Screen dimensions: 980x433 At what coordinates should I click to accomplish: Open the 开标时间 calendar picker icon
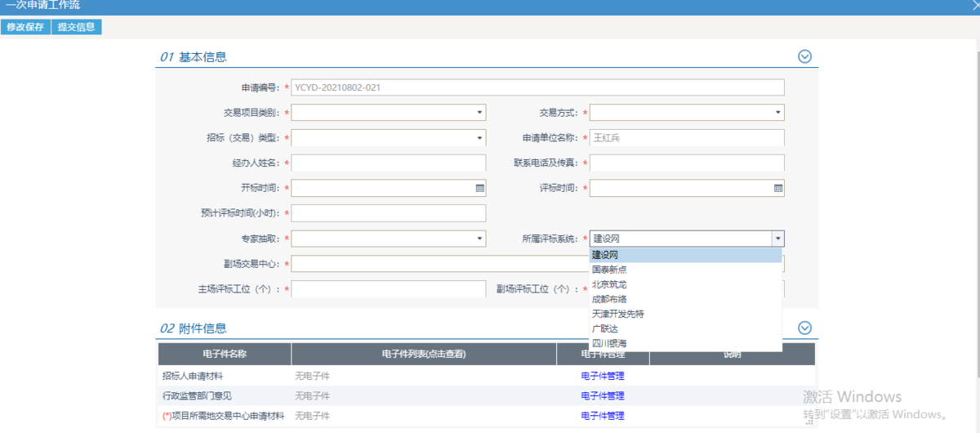coord(479,189)
